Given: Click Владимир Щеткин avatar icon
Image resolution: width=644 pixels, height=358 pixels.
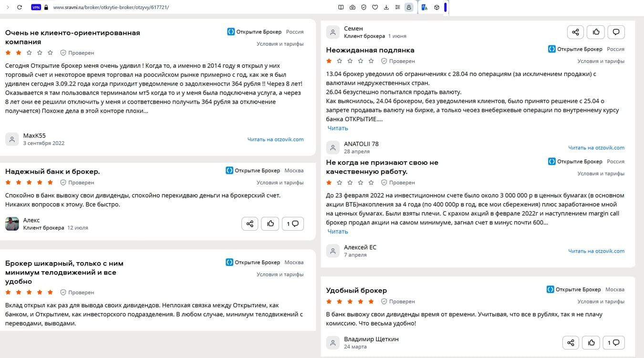Looking at the screenshot, I should (x=332, y=342).
